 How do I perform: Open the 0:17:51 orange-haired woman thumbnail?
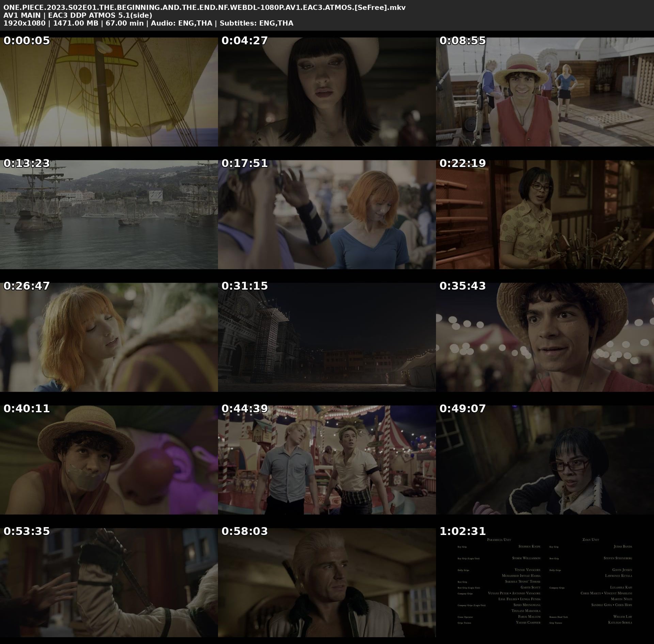tap(327, 215)
